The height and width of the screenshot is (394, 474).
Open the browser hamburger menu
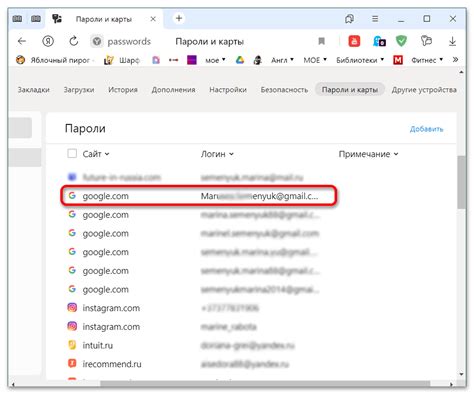point(375,19)
